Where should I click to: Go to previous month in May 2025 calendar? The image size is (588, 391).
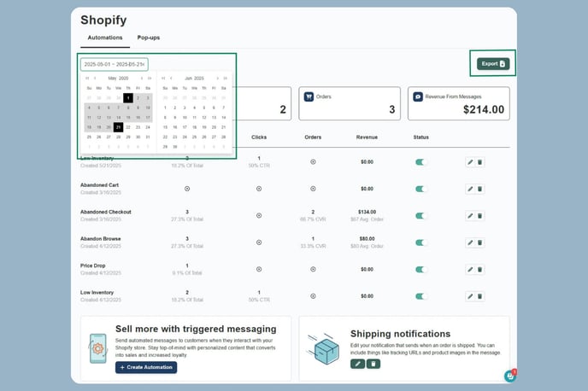[x=95, y=79]
